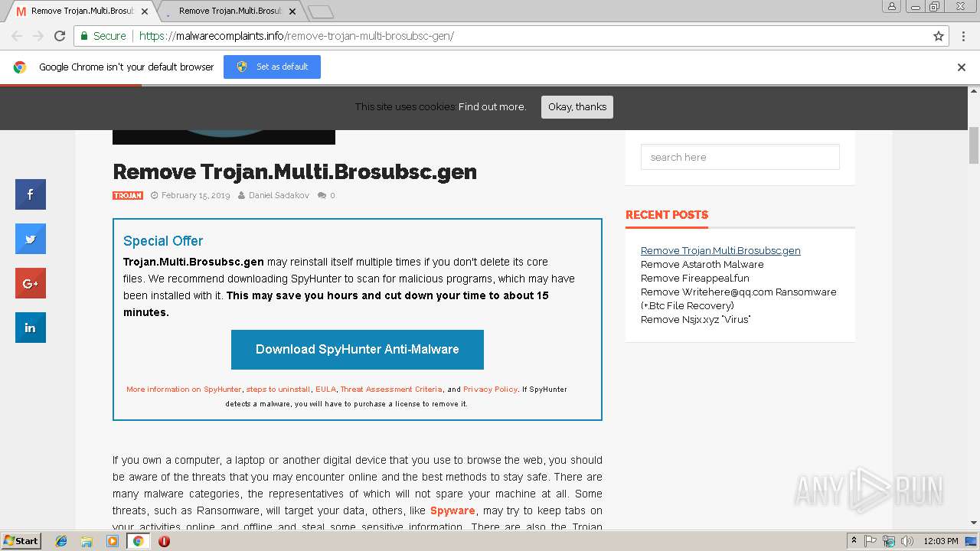Open the Windows Start menu
The height and width of the screenshot is (551, 980).
21,541
